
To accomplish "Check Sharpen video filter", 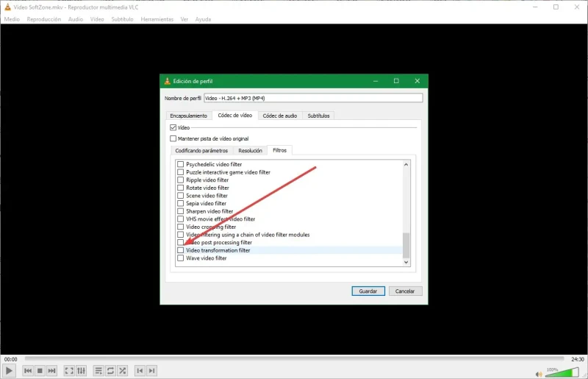I will point(180,211).
